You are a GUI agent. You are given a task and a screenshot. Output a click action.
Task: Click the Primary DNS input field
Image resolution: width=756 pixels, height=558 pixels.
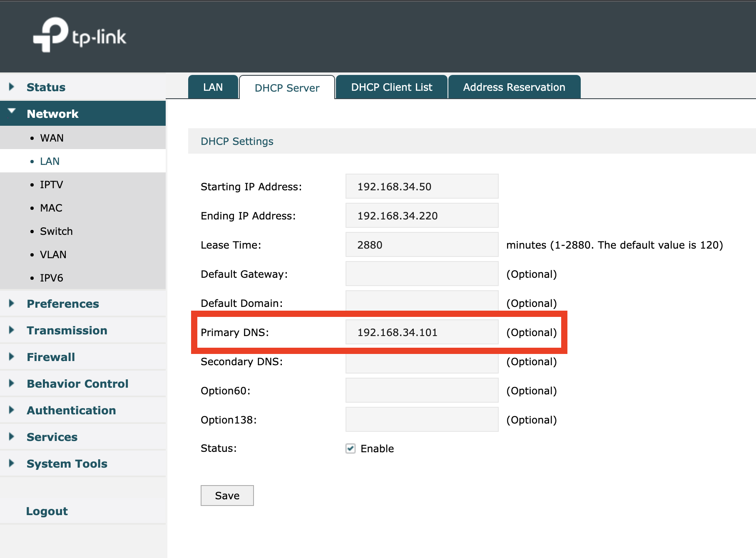(x=422, y=332)
